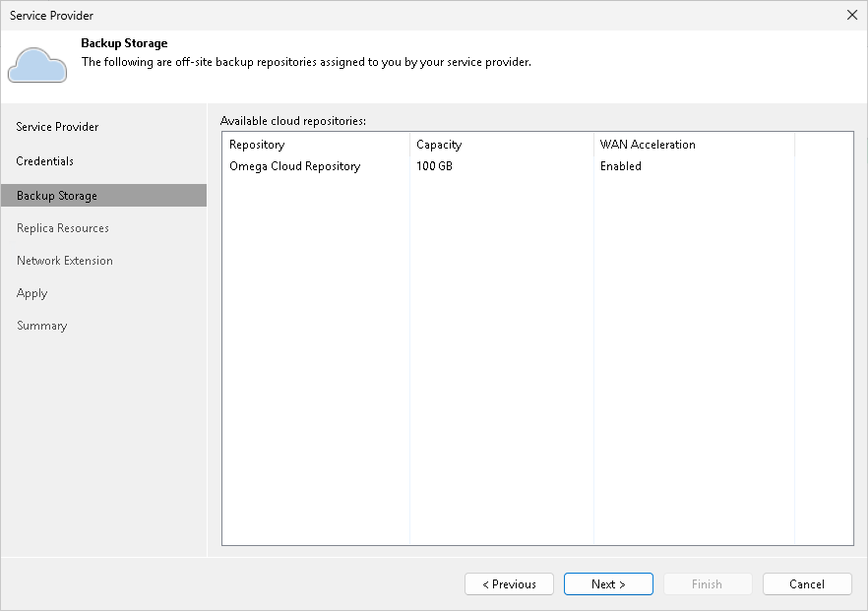Cancel the Service Provider wizard
This screenshot has width=868, height=611.
point(807,583)
